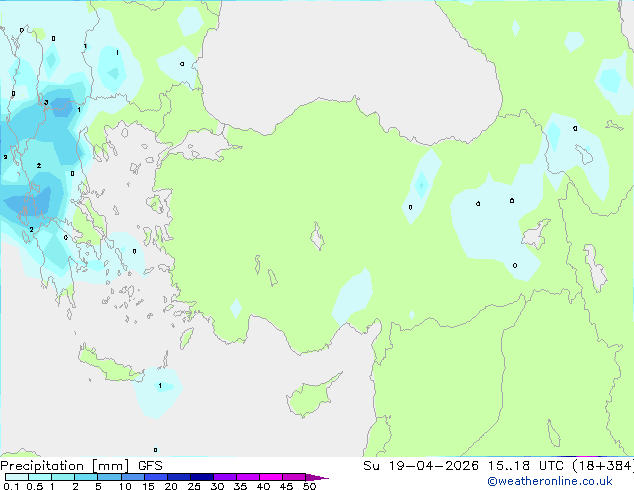The height and width of the screenshot is (490, 634).
Task: Click Lake Van in eastern Turkey
Action: [x=536, y=234]
